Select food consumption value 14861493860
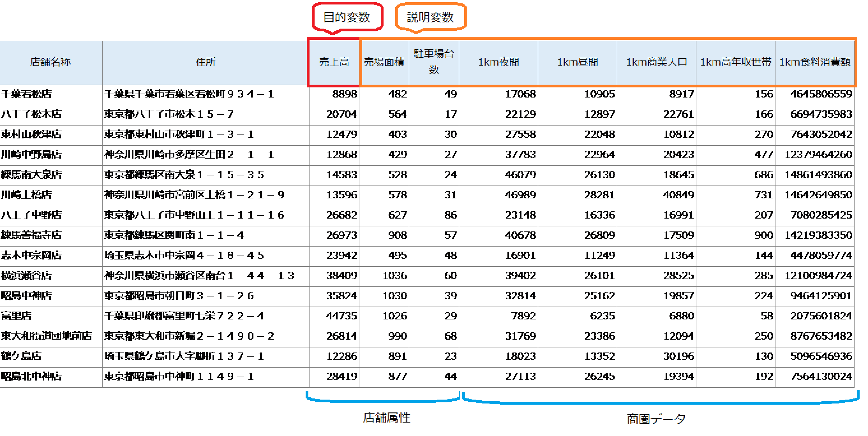Image resolution: width=868 pixels, height=436 pixels. 818,175
